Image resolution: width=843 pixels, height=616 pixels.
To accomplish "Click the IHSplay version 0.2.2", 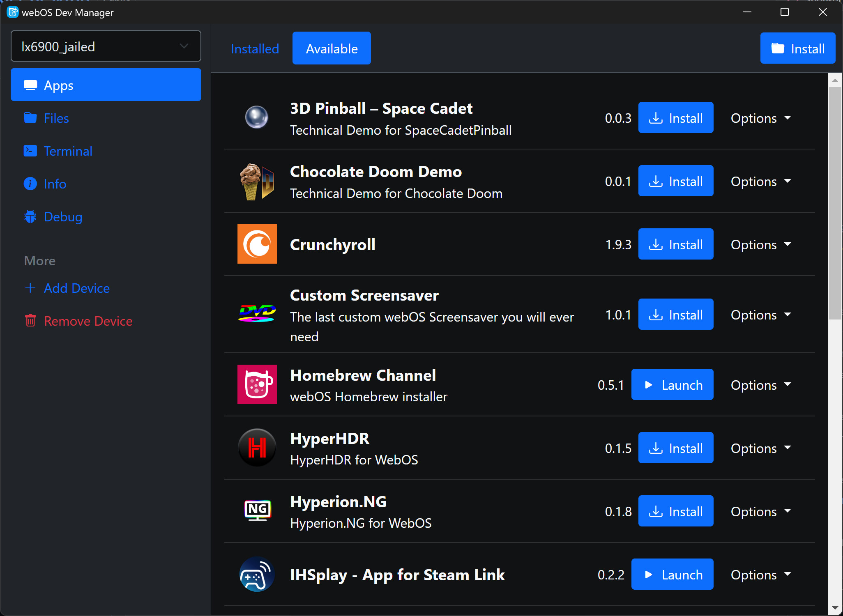I will coord(611,575).
